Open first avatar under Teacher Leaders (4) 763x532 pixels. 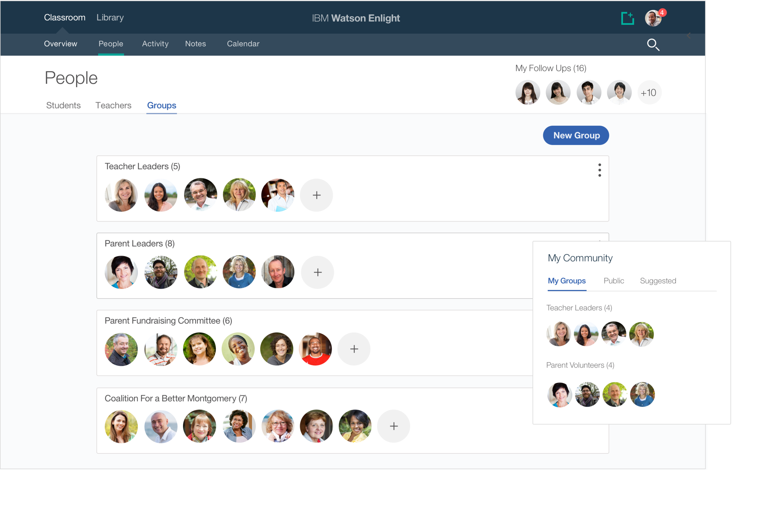point(559,334)
